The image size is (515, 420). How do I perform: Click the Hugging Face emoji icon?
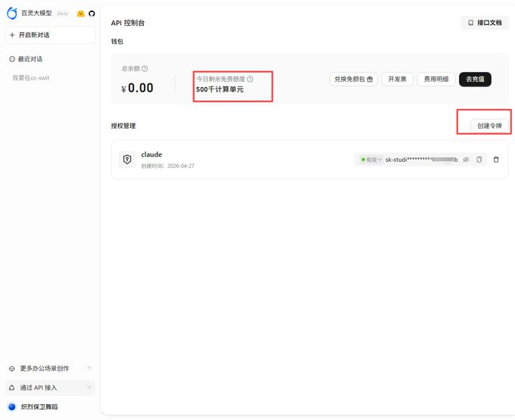click(x=80, y=14)
